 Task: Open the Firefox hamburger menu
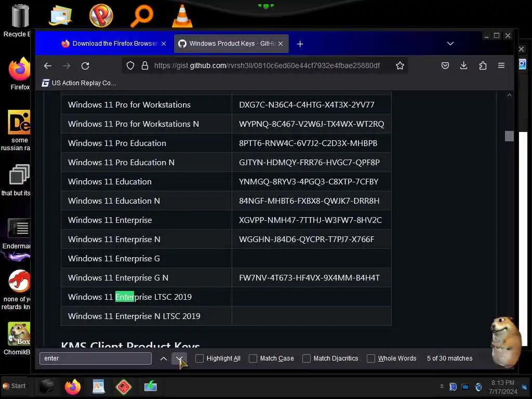point(501,65)
